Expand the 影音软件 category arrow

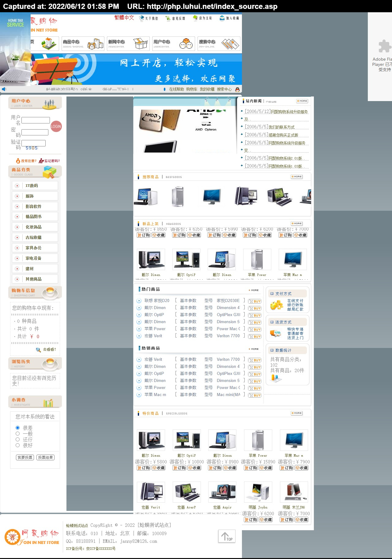click(x=17, y=206)
